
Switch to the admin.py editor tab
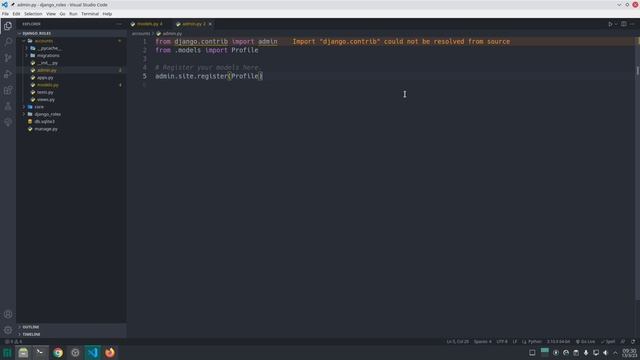point(193,24)
